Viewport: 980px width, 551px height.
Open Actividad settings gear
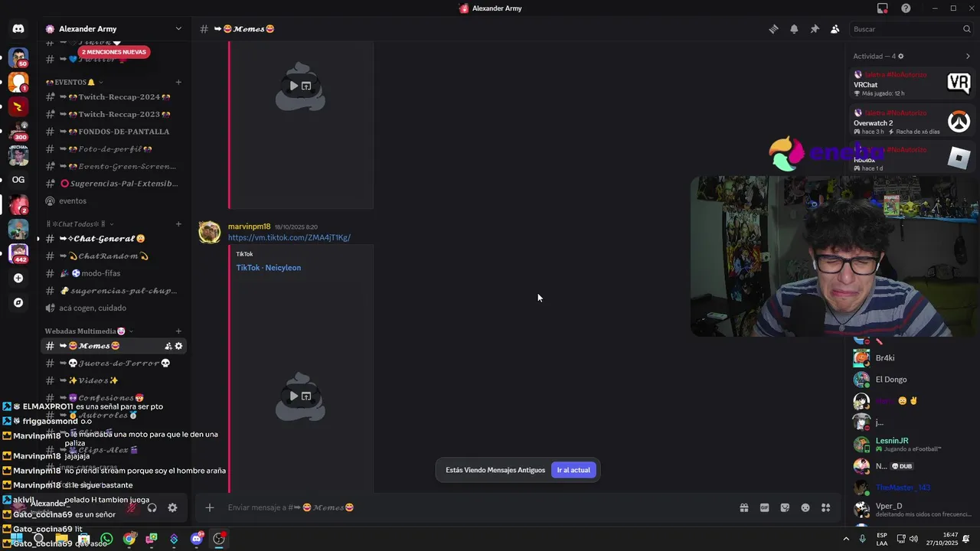click(900, 57)
